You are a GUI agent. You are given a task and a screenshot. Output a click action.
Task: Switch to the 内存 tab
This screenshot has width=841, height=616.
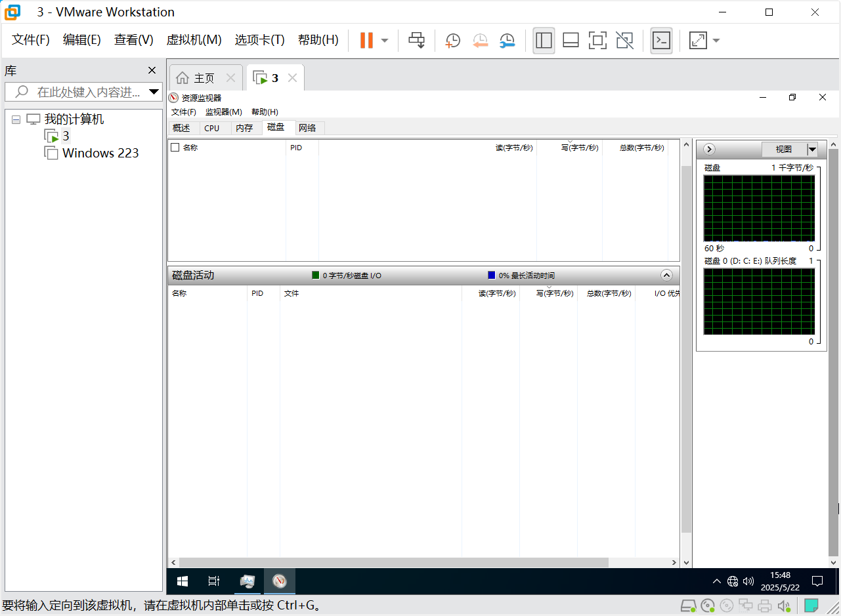244,128
